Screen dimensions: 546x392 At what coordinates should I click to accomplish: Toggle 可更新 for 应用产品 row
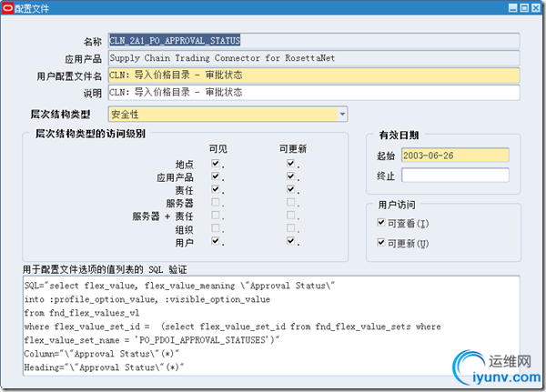pyautogui.click(x=291, y=176)
